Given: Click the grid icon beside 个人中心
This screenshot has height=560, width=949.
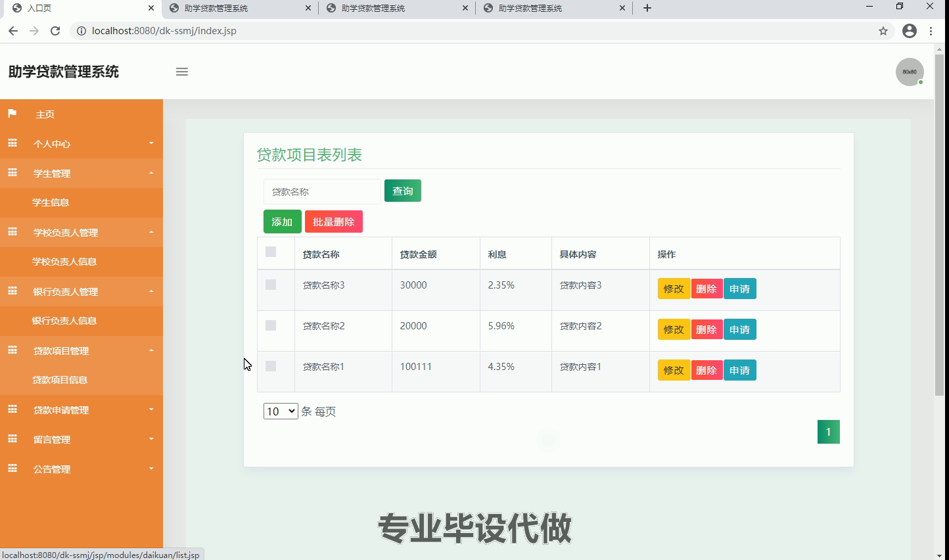Looking at the screenshot, I should click(12, 143).
